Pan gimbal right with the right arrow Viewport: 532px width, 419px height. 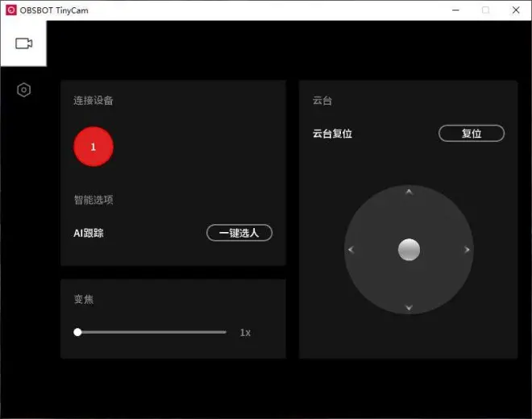pos(467,250)
